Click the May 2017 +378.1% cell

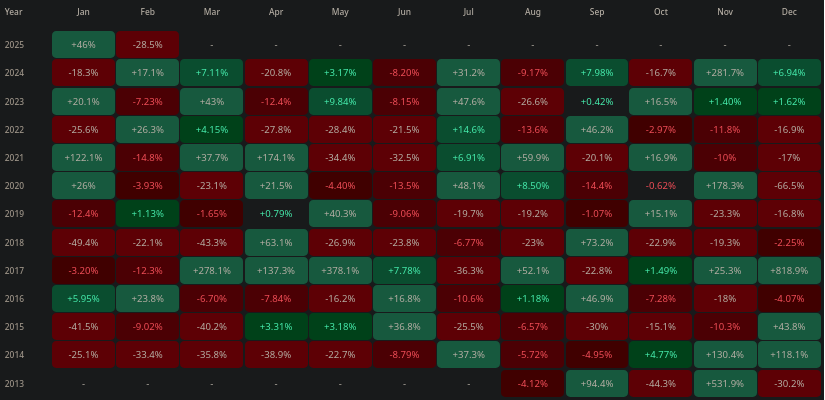(x=340, y=271)
